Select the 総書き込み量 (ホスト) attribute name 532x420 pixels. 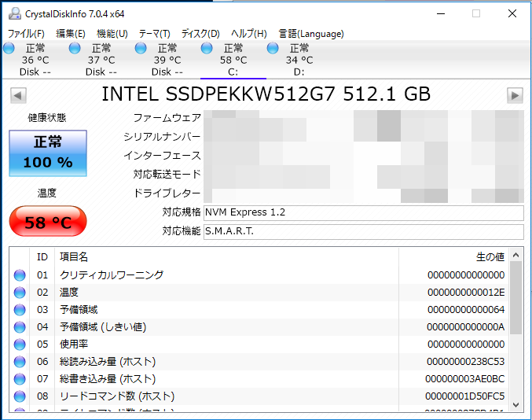(108, 379)
